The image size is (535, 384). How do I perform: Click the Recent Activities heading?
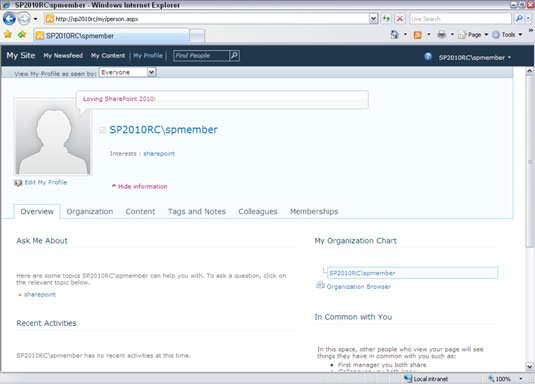click(x=46, y=323)
